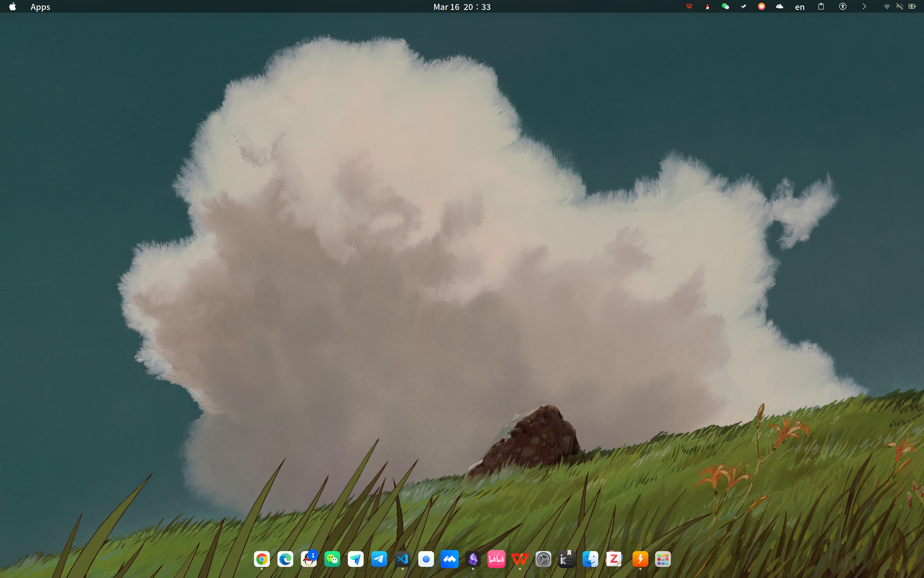Open the cloud sync tray icon

(x=780, y=7)
